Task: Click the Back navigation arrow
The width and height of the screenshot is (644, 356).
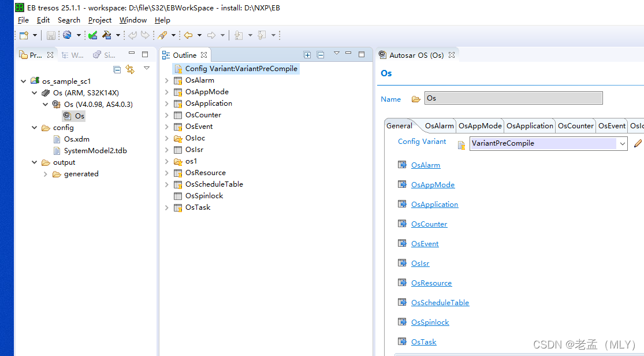Action: click(188, 35)
